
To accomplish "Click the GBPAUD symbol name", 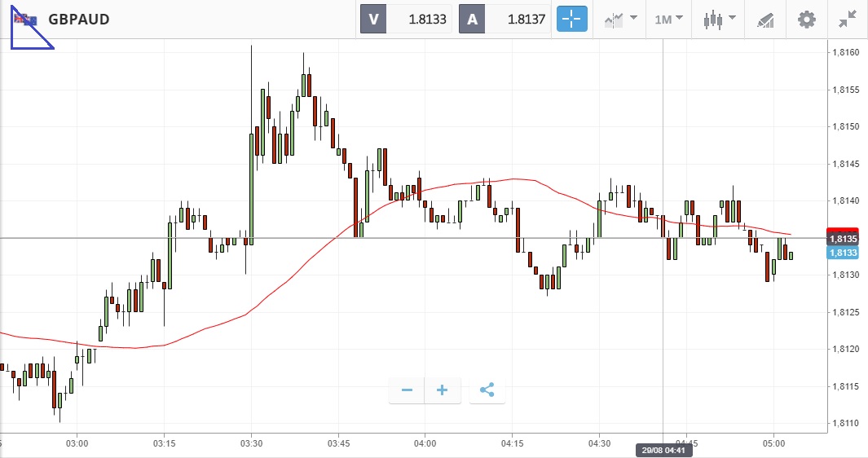I will [79, 19].
